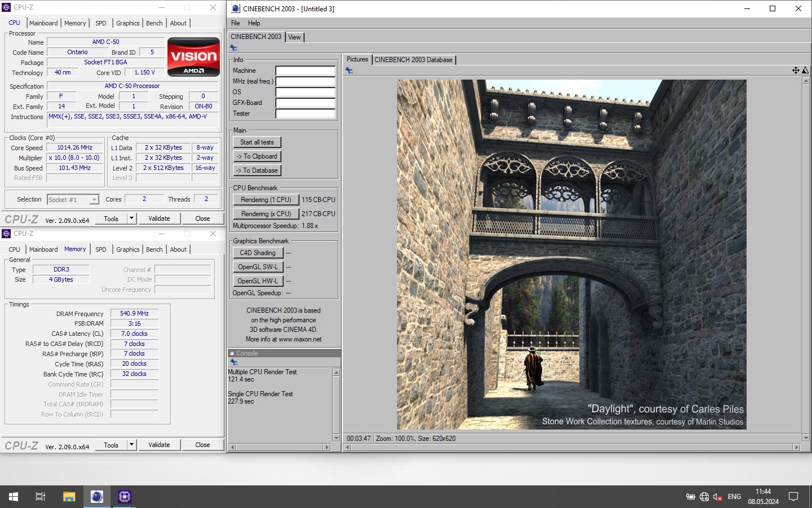812x508 pixels.
Task: Switch to the View tab in CINEBENCH
Action: 294,37
